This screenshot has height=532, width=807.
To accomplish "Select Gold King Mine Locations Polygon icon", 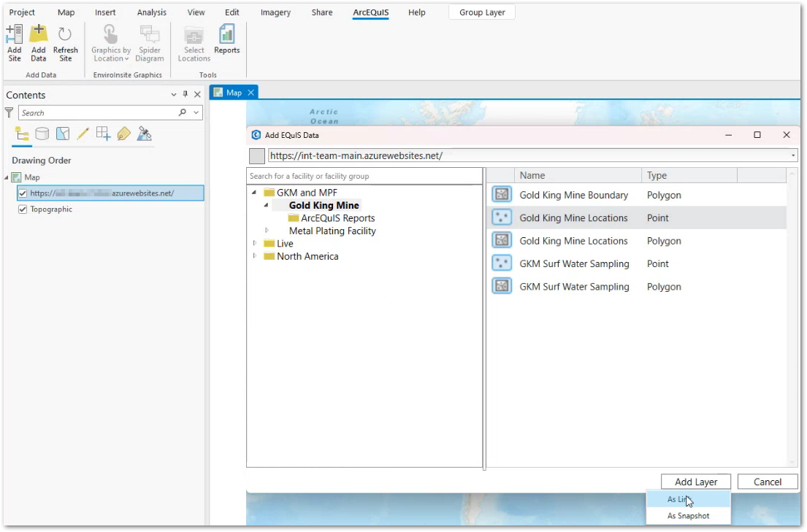I will point(502,240).
